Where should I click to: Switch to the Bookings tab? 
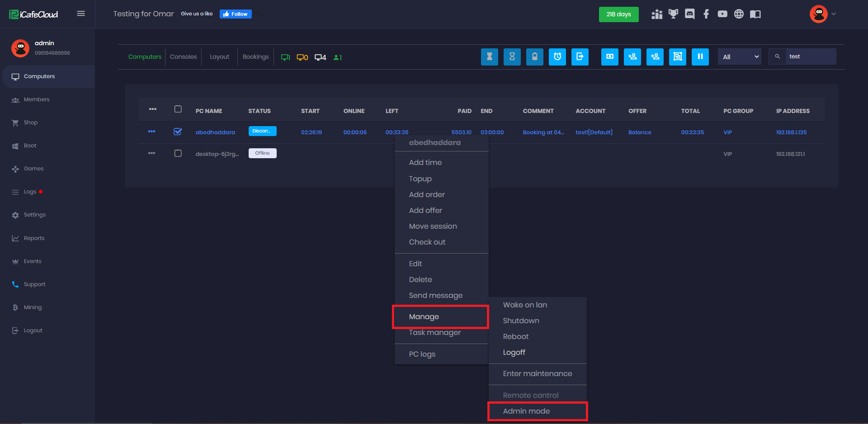[255, 57]
